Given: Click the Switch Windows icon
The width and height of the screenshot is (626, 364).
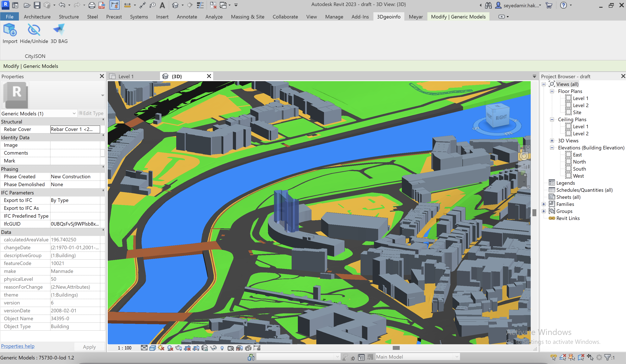Looking at the screenshot, I should click(223, 5).
